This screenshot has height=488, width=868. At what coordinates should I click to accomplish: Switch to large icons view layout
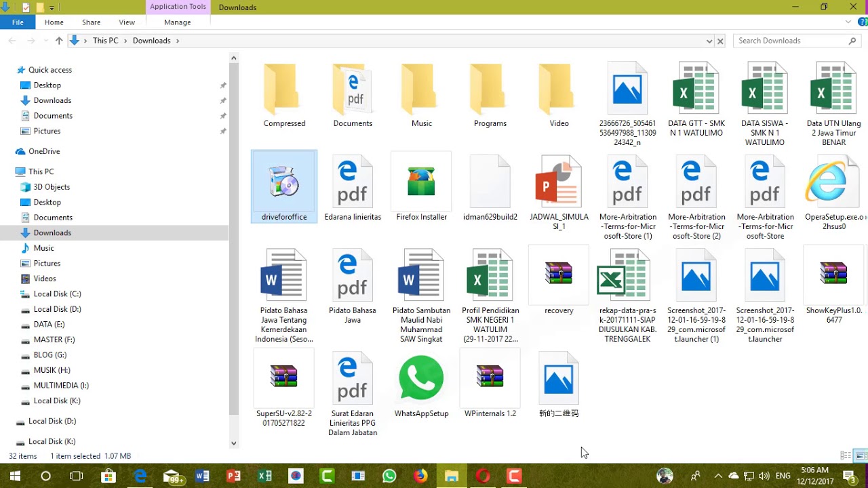pos(860,455)
